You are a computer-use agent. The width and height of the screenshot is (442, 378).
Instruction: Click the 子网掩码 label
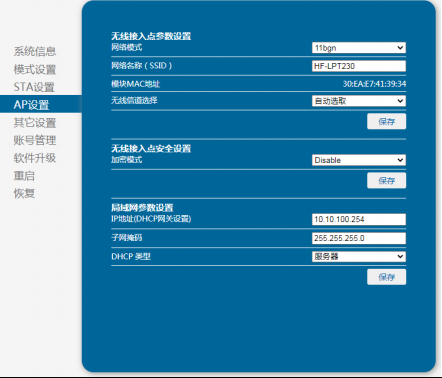point(127,238)
